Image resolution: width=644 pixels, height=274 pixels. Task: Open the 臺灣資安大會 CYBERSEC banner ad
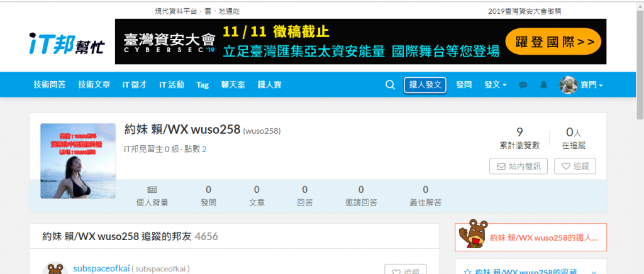360,41
